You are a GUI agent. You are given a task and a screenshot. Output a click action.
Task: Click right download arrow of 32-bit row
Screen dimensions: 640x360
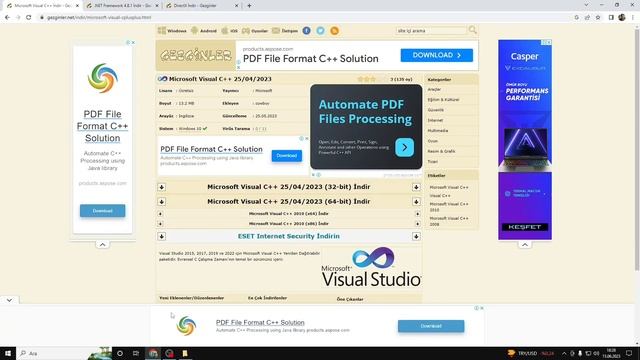pos(416,187)
